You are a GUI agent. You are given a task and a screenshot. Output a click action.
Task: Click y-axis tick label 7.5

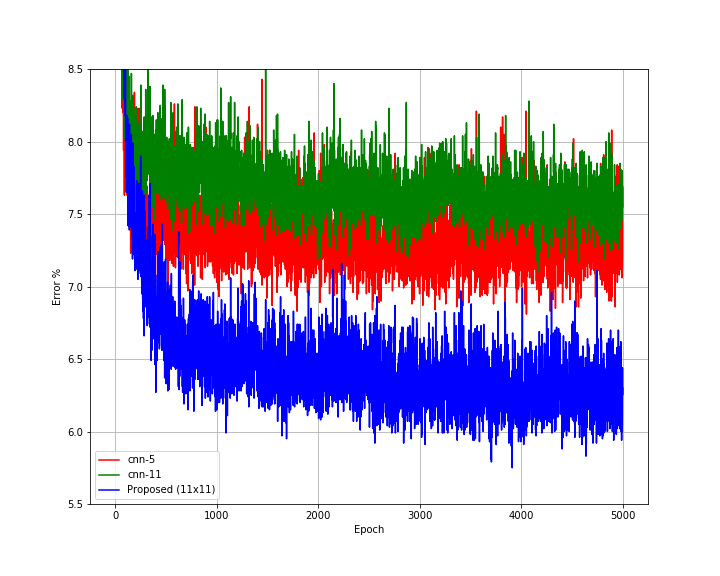75,214
